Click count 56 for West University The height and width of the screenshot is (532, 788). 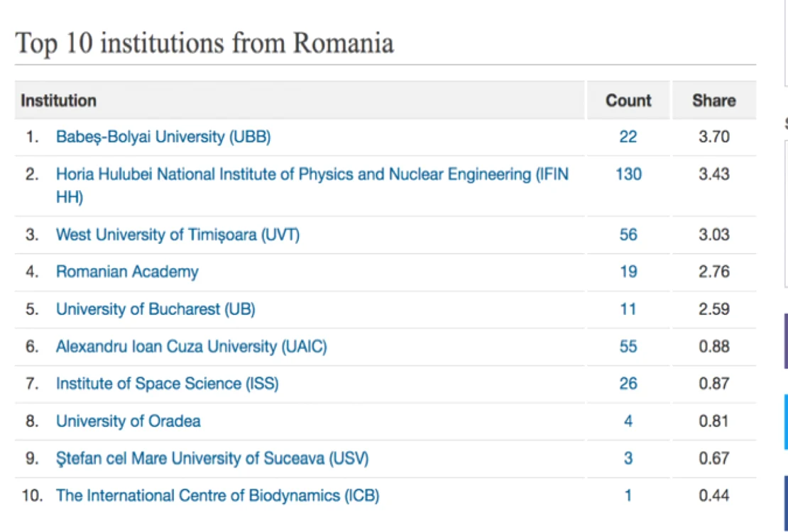click(x=628, y=235)
